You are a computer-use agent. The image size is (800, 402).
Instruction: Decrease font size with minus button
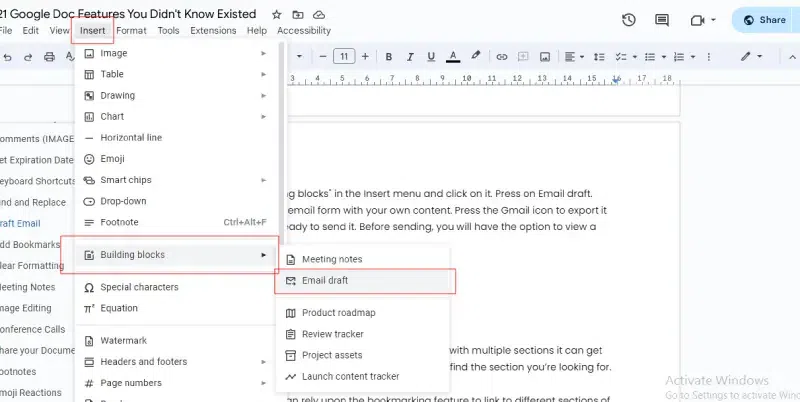coord(322,57)
